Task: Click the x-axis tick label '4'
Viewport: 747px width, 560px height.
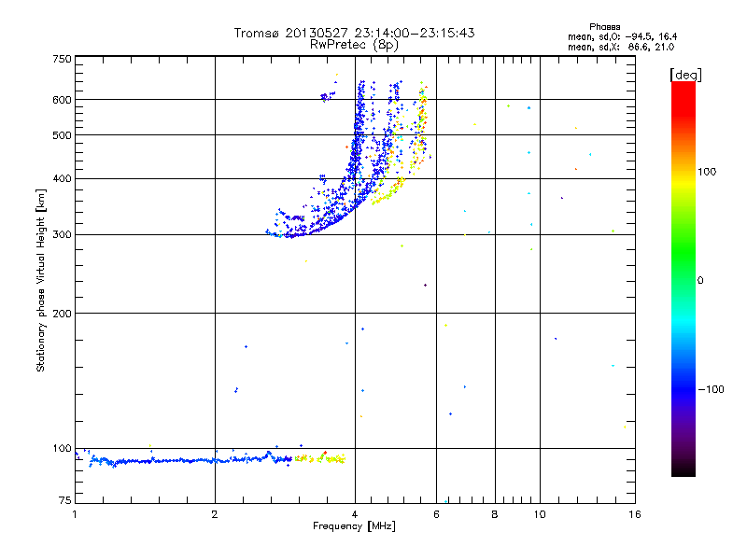Action: tap(355, 514)
